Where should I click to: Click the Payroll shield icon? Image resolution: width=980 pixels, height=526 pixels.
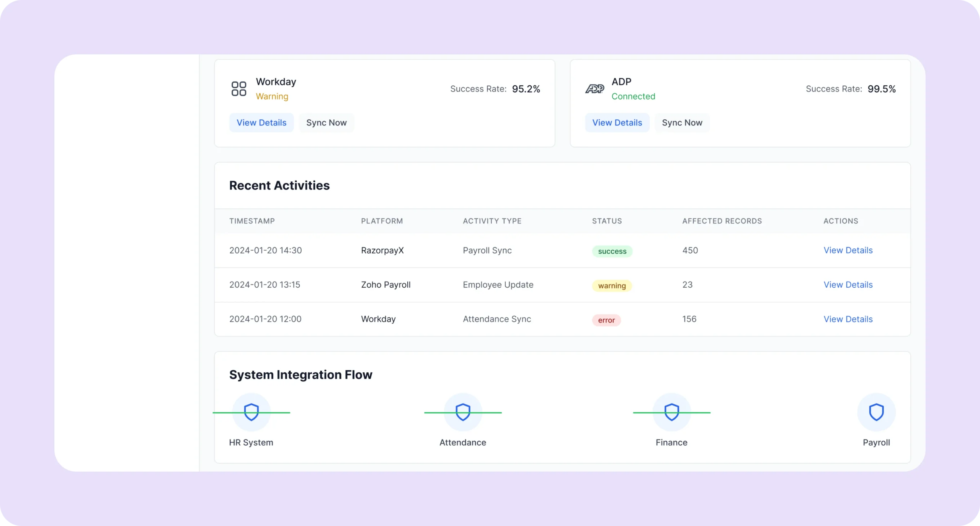coord(876,412)
